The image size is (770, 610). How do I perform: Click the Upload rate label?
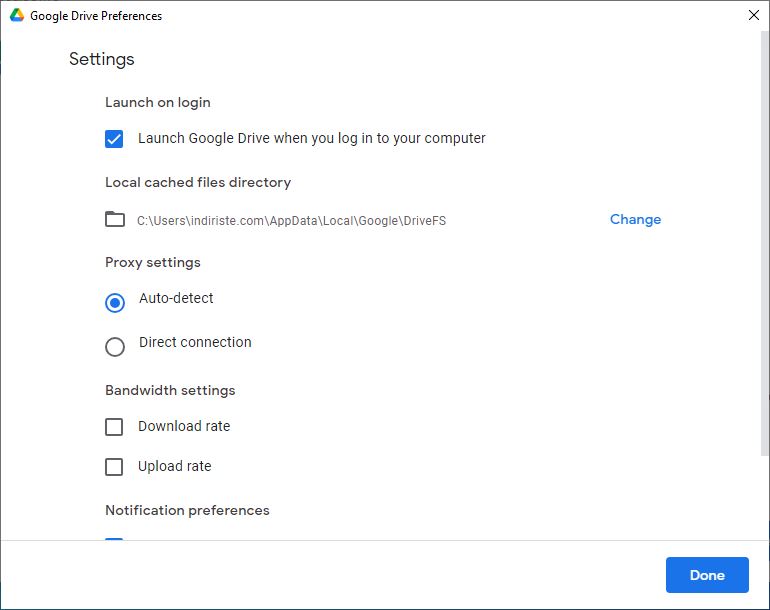pyautogui.click(x=174, y=466)
